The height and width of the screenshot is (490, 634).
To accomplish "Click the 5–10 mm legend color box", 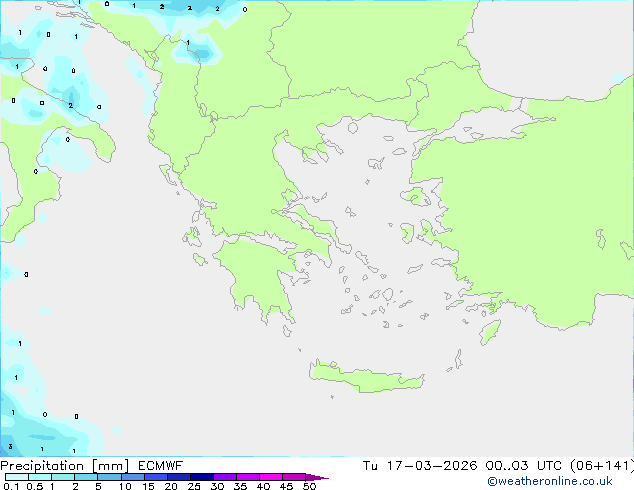I will point(109,477).
